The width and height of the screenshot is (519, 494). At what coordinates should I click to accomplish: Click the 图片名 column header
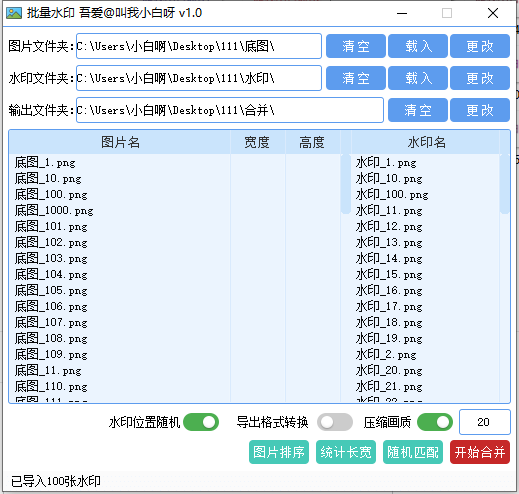(120, 142)
